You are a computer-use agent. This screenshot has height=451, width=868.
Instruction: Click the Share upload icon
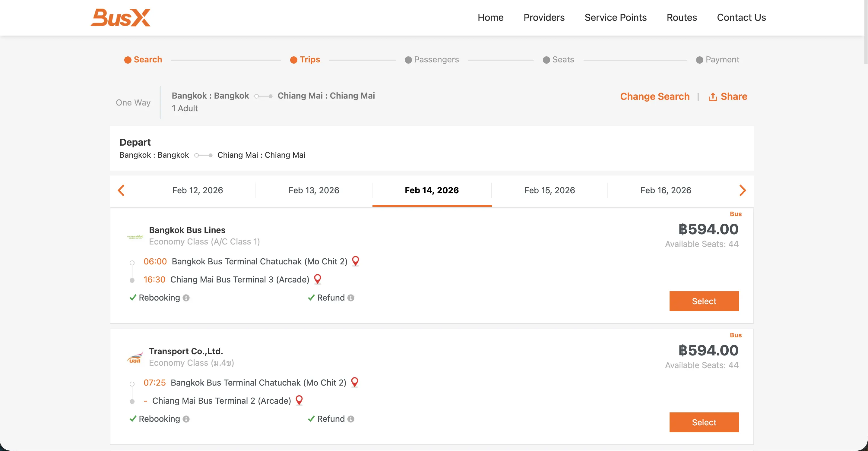click(x=713, y=97)
